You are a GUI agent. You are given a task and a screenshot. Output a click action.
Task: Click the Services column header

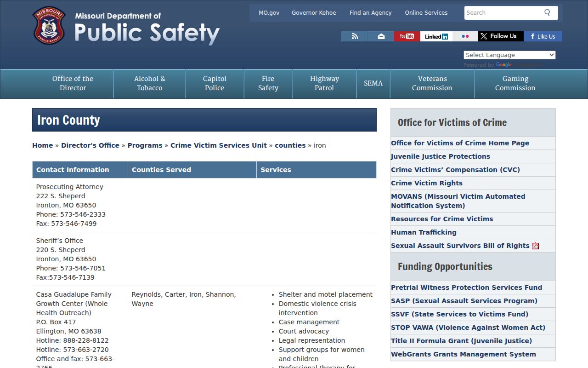317,170
